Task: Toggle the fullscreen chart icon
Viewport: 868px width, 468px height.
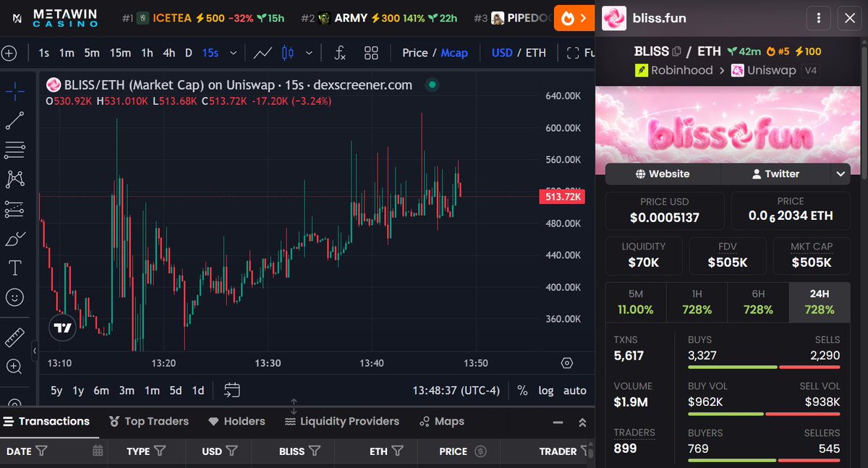Action: (573, 53)
